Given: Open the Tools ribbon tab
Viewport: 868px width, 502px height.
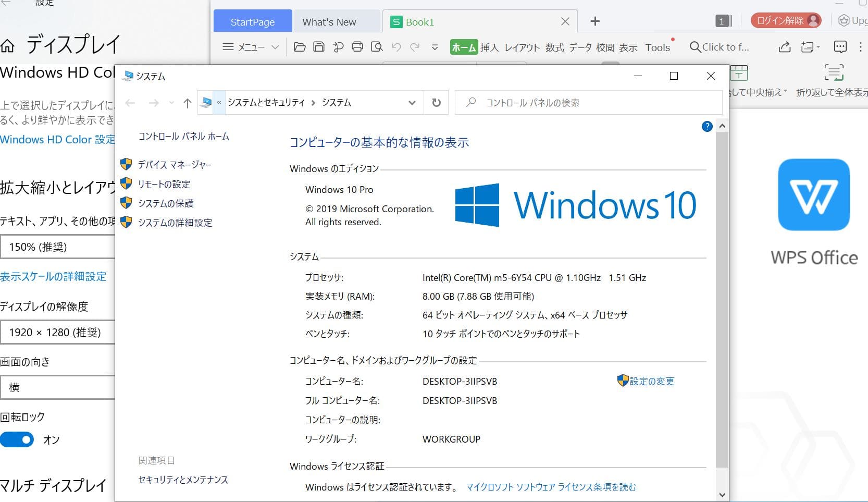Looking at the screenshot, I should pos(658,47).
